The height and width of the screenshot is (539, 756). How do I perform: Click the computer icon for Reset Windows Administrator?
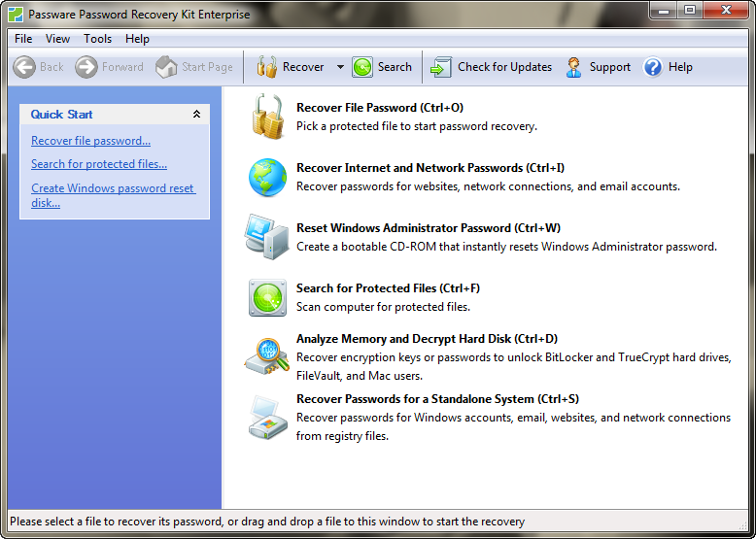click(266, 237)
